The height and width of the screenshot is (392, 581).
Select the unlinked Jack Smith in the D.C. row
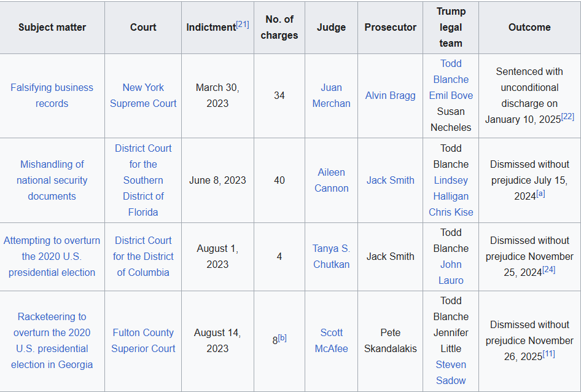pyautogui.click(x=390, y=256)
